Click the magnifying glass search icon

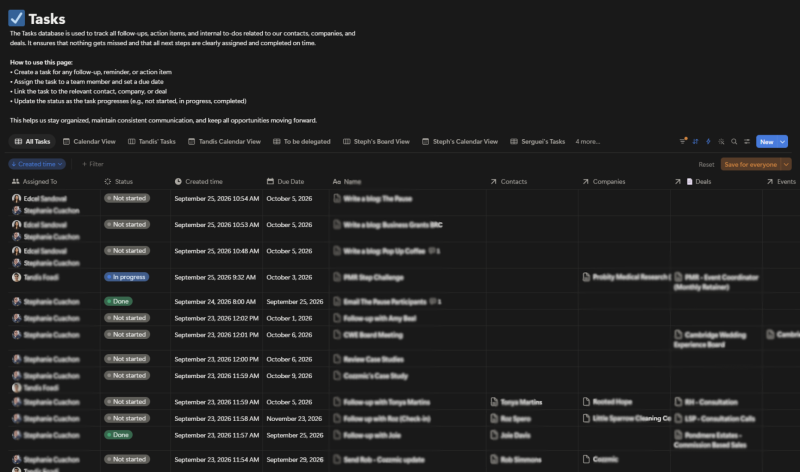pyautogui.click(x=734, y=141)
